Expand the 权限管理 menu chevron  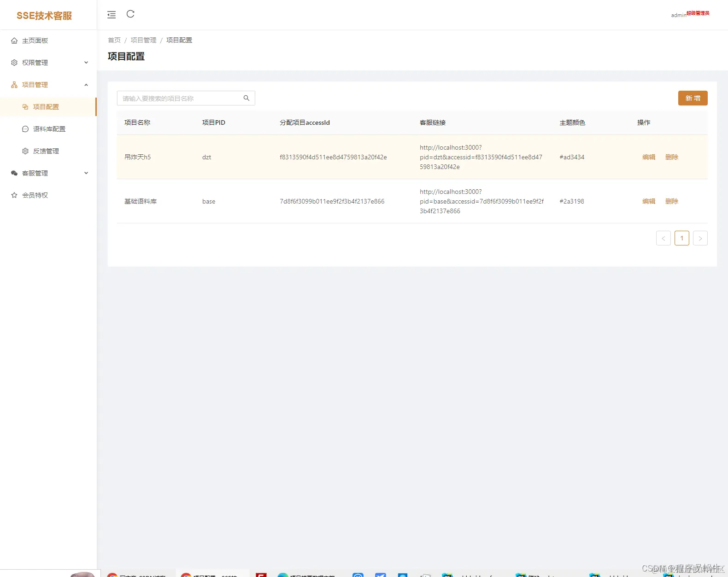[86, 63]
